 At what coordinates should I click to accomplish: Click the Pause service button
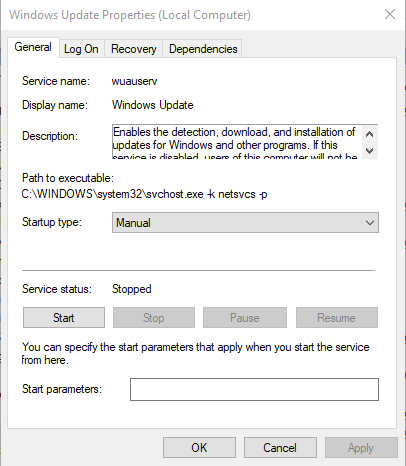tap(245, 318)
